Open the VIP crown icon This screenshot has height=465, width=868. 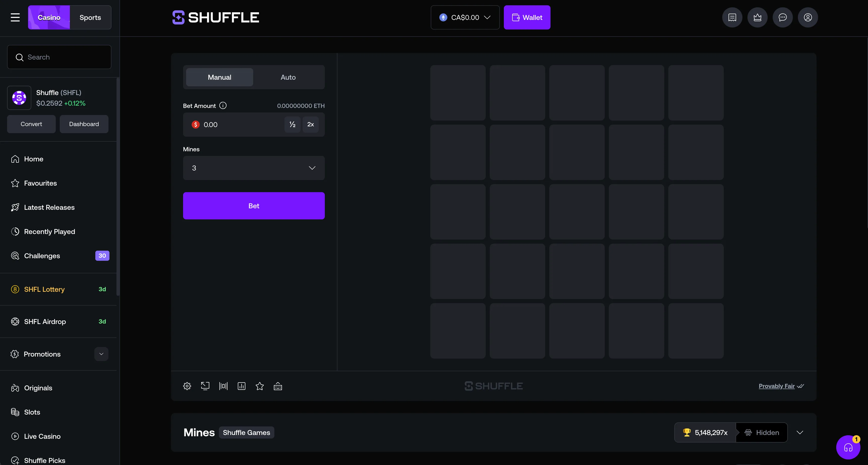coord(758,17)
